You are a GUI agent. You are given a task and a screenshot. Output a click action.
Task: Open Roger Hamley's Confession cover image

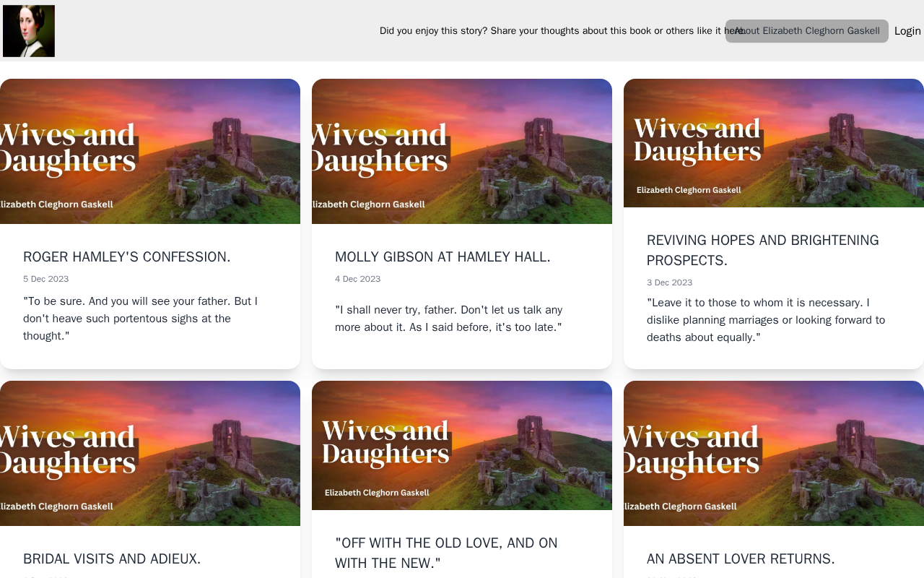(150, 151)
